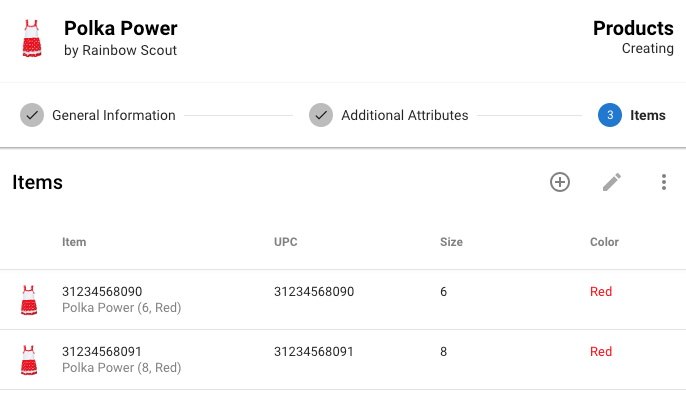Click the Additional Attributes checkmark circle
The height and width of the screenshot is (403, 686).
[x=321, y=115]
